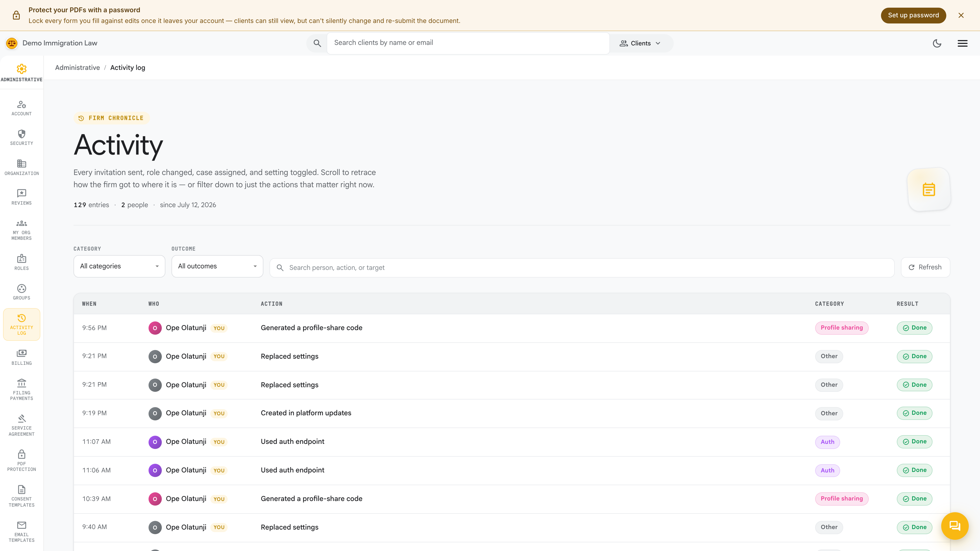Open the Account section in sidebar
980x551 pixels.
coord(22,108)
